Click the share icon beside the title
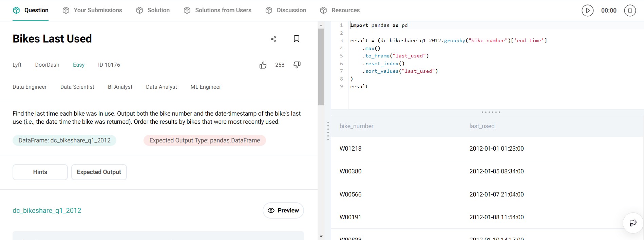Image resolution: width=644 pixels, height=240 pixels. click(273, 39)
